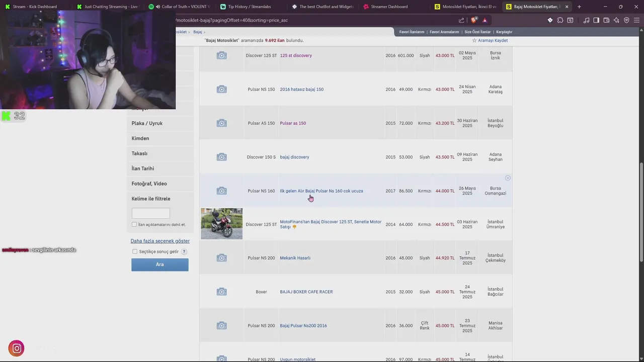Image resolution: width=644 pixels, height=362 pixels.
Task: Switch to The best ChatBot and Widgets tab
Action: 324,7
